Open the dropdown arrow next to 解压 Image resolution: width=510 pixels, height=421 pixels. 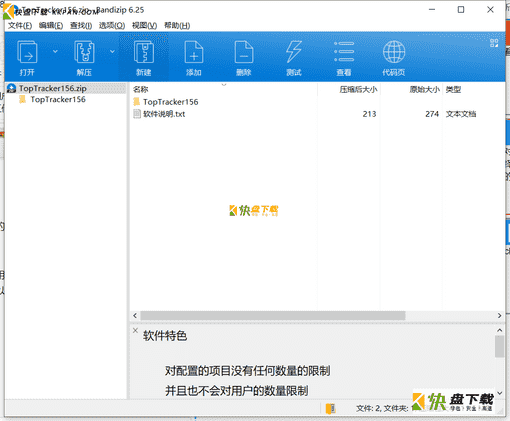[112, 51]
